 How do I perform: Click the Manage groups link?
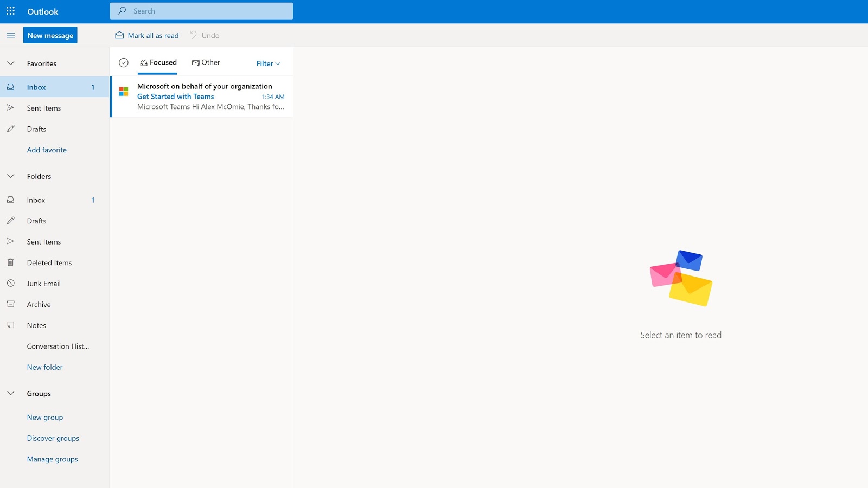pyautogui.click(x=53, y=459)
